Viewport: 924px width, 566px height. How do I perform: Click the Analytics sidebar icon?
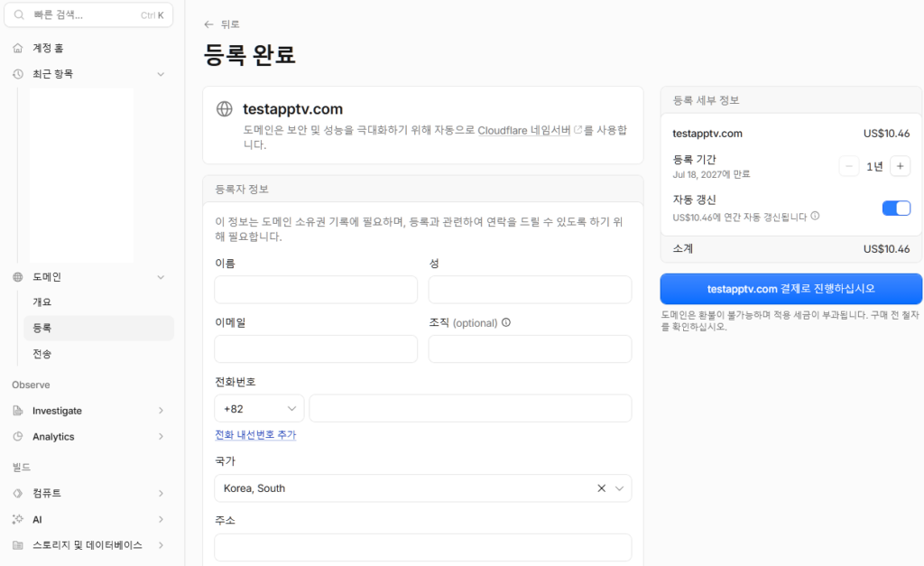point(18,436)
